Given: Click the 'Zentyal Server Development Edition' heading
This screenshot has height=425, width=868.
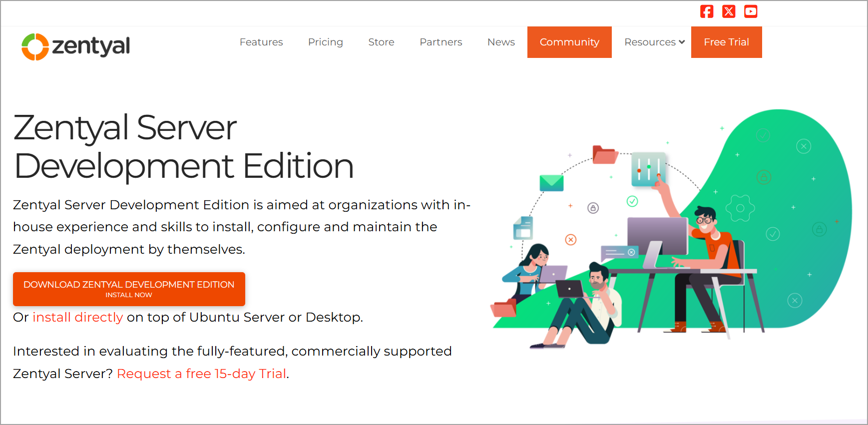Looking at the screenshot, I should (184, 146).
